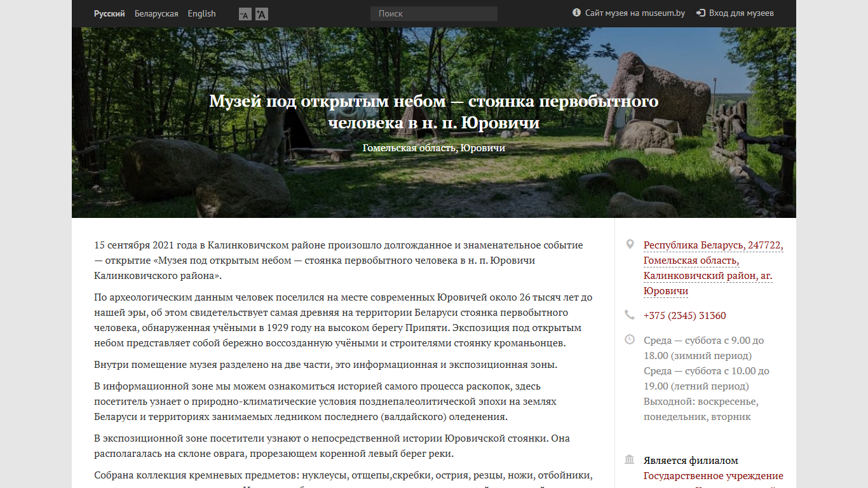The height and width of the screenshot is (488, 868).
Task: Click the sentence 'Внутри помещение музея разделено'
Action: coord(325,365)
